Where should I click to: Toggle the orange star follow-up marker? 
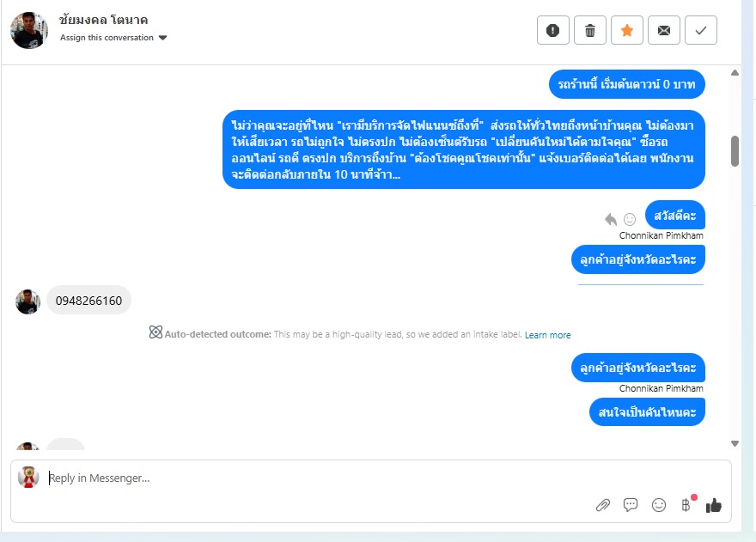pos(627,30)
